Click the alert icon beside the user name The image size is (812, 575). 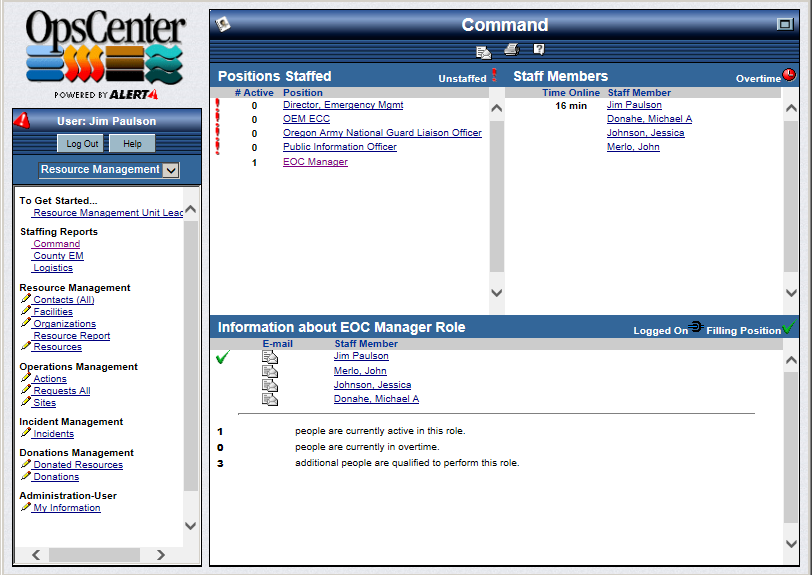point(23,121)
